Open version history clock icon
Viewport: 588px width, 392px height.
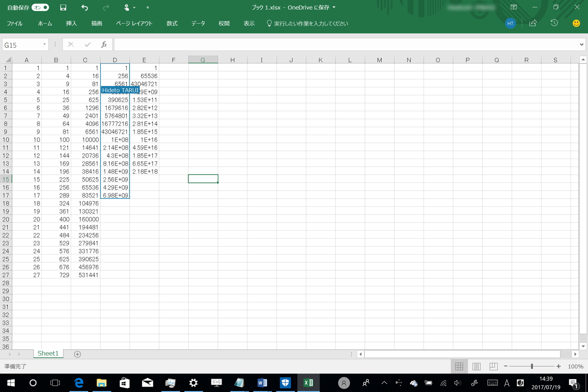click(x=554, y=23)
